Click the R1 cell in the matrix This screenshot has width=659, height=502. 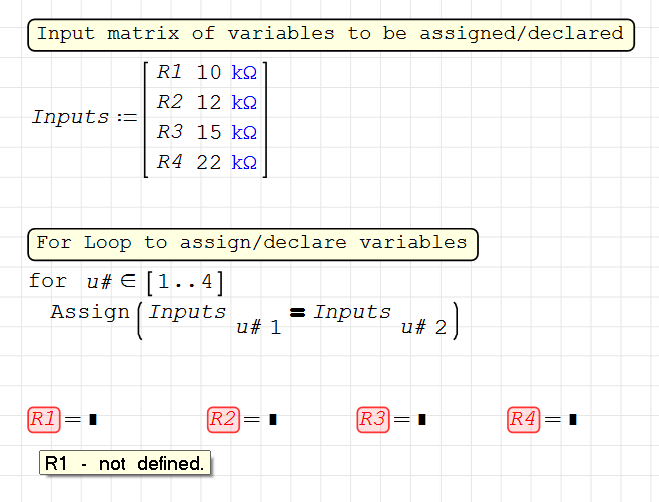point(170,73)
